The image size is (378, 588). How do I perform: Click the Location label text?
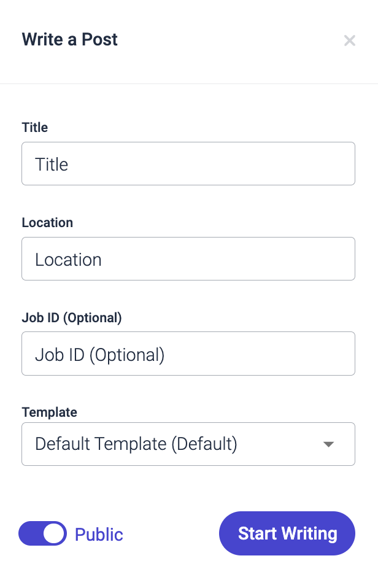click(47, 222)
